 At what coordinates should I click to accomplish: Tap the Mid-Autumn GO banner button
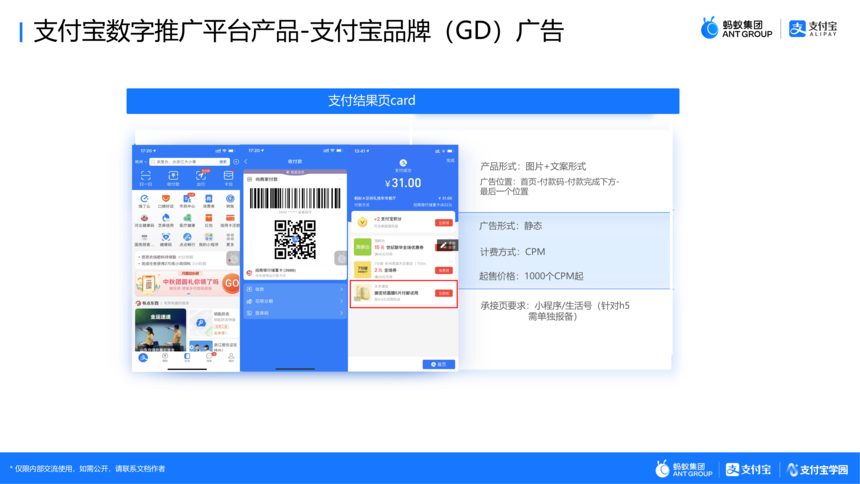tap(231, 283)
